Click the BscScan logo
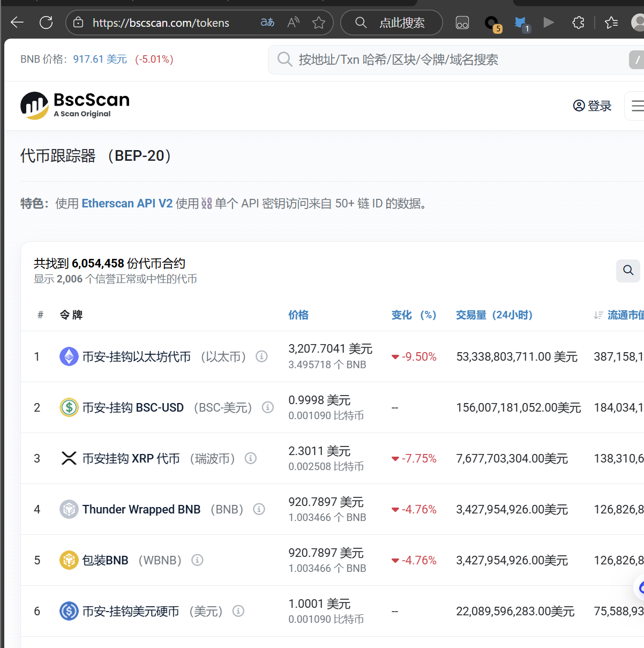The width and height of the screenshot is (644, 648). click(75, 105)
